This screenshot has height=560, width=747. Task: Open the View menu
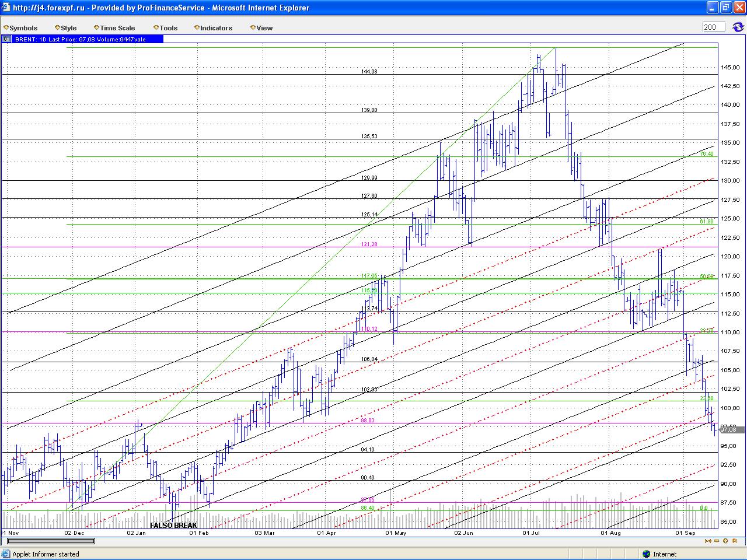point(261,27)
